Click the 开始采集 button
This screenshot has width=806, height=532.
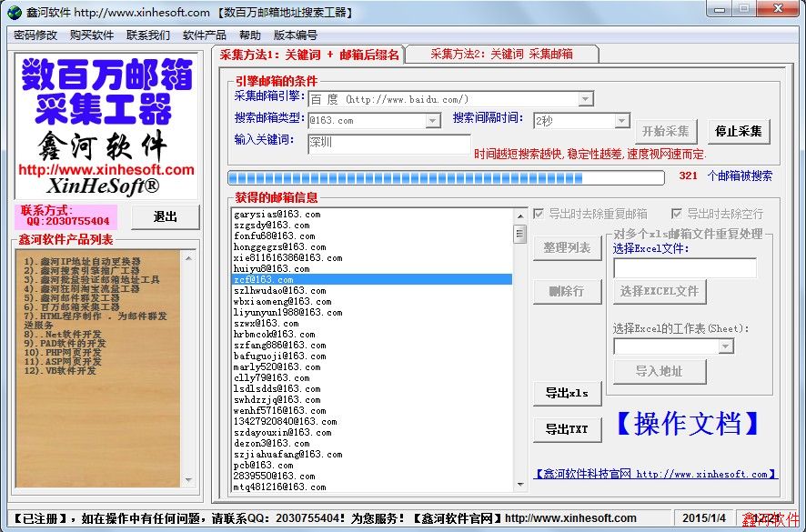666,132
